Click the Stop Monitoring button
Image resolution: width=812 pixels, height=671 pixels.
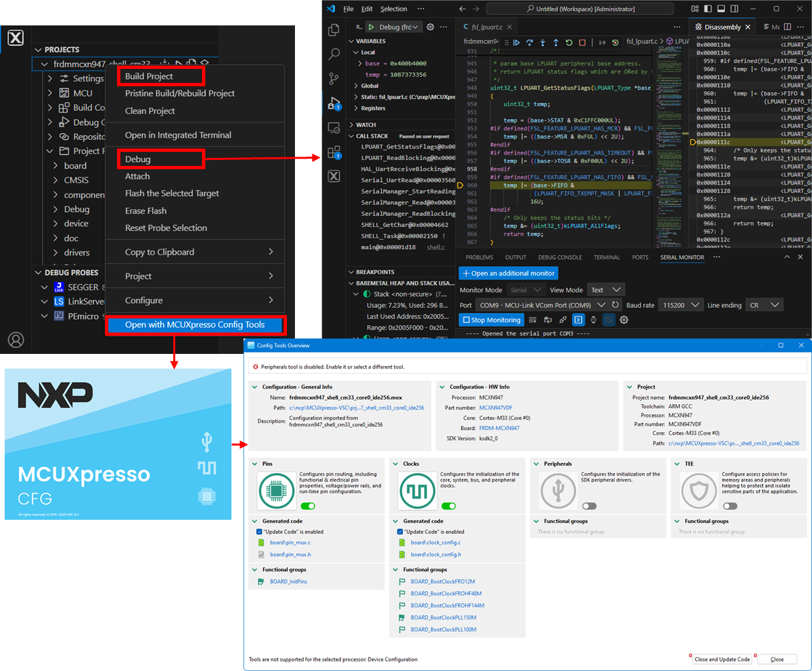point(491,320)
